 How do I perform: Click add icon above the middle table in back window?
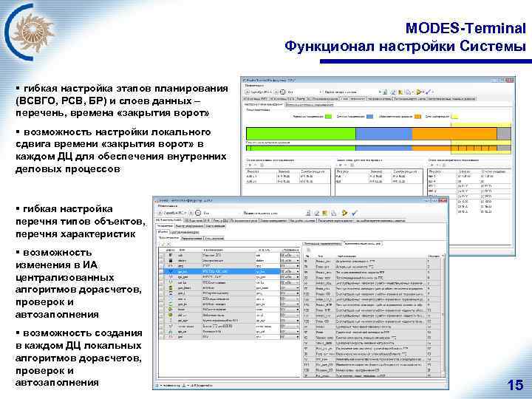341,165
